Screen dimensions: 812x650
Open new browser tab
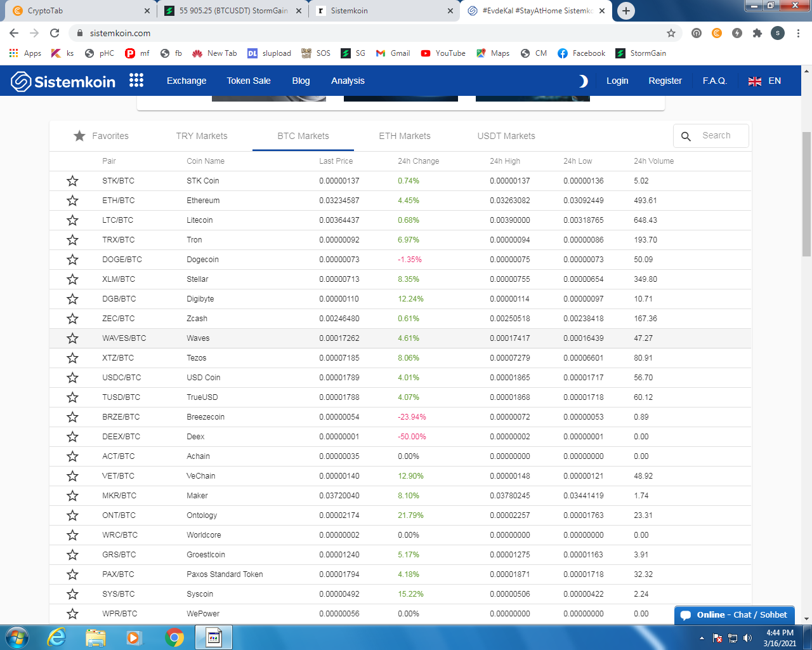tap(626, 11)
